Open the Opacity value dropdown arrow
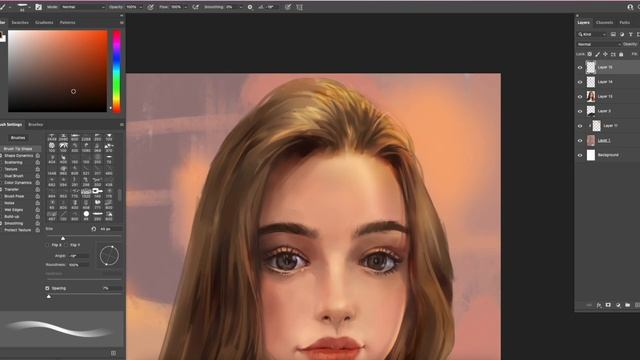Screen dimensions: 640x360 pos(141,7)
